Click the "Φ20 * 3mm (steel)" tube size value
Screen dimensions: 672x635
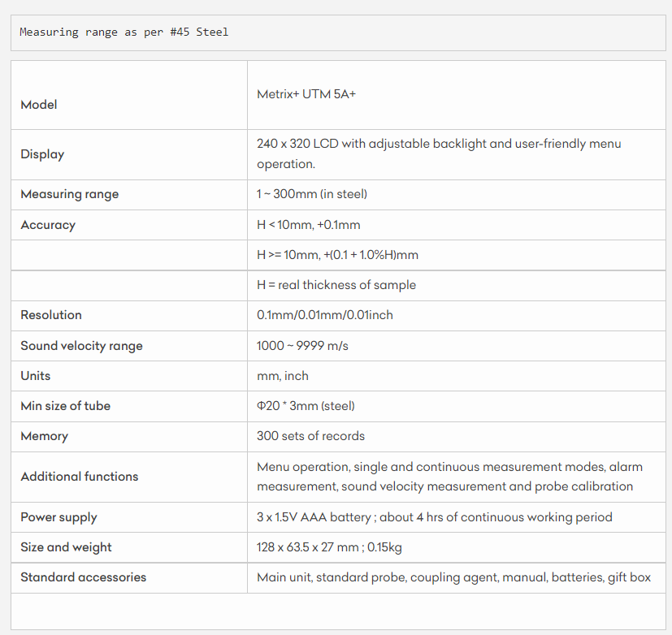coord(306,406)
